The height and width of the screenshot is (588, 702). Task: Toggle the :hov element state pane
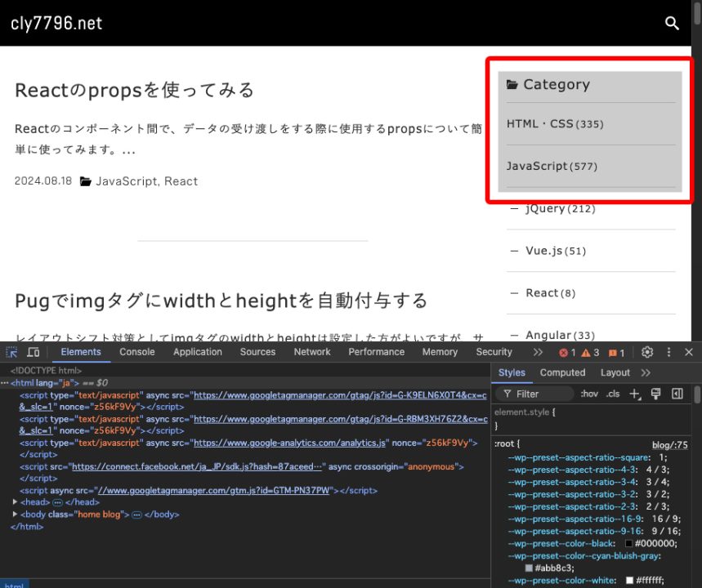pos(590,393)
